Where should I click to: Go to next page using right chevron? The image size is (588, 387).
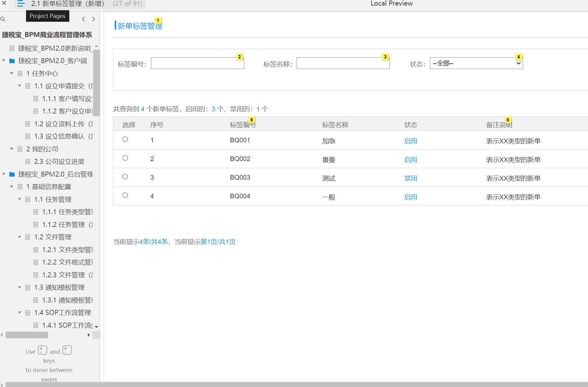[x=93, y=19]
